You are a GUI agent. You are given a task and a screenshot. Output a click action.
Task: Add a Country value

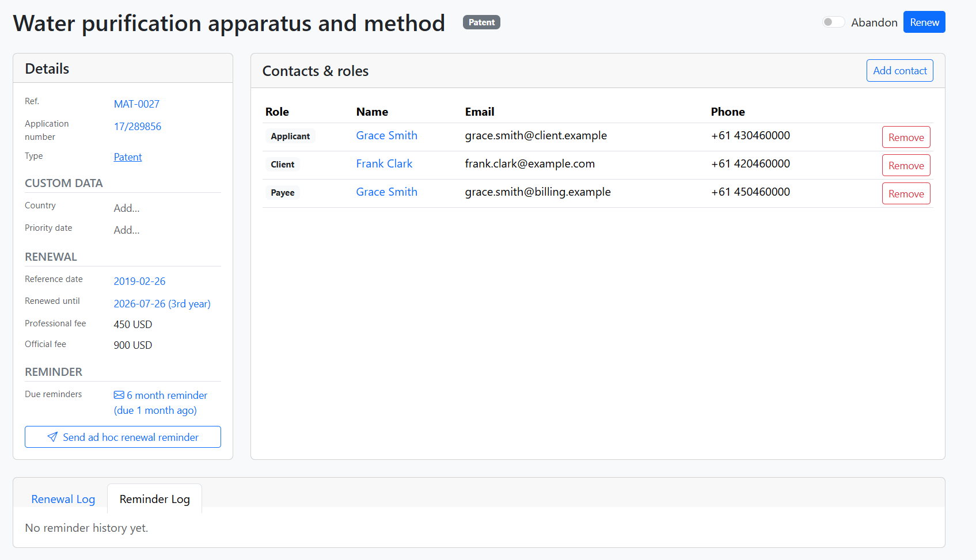(127, 208)
